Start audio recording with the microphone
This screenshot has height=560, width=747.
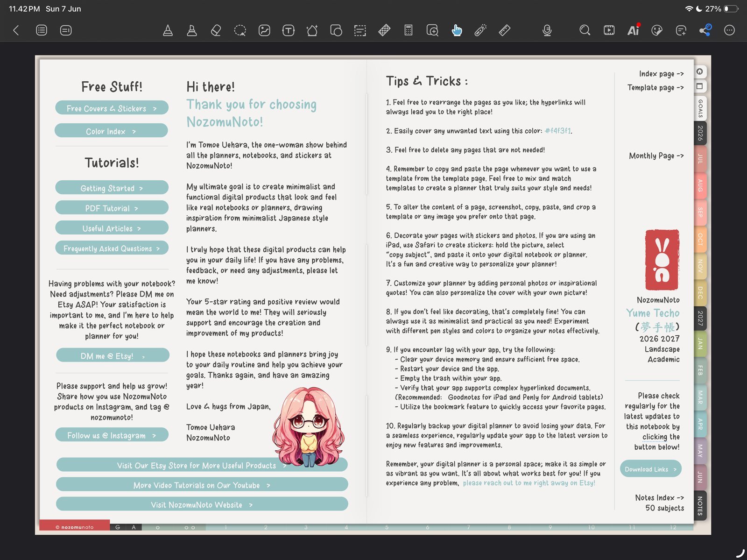547,30
